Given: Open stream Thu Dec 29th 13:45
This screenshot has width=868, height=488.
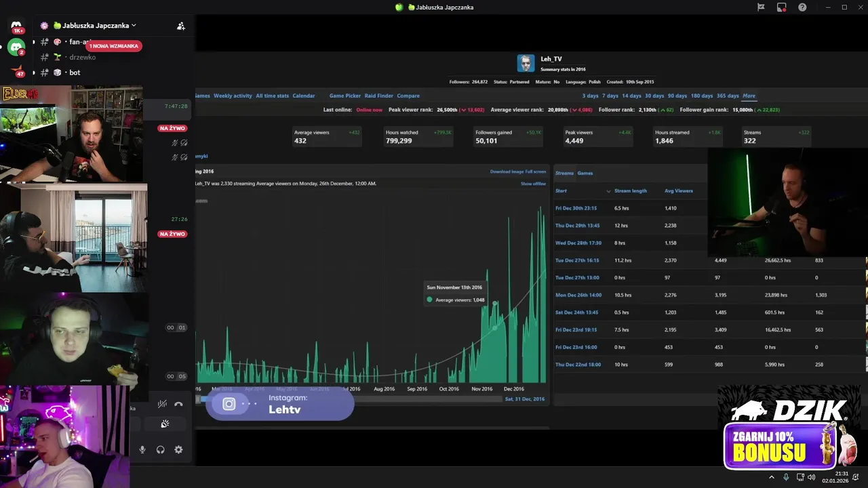Looking at the screenshot, I should [x=577, y=226].
